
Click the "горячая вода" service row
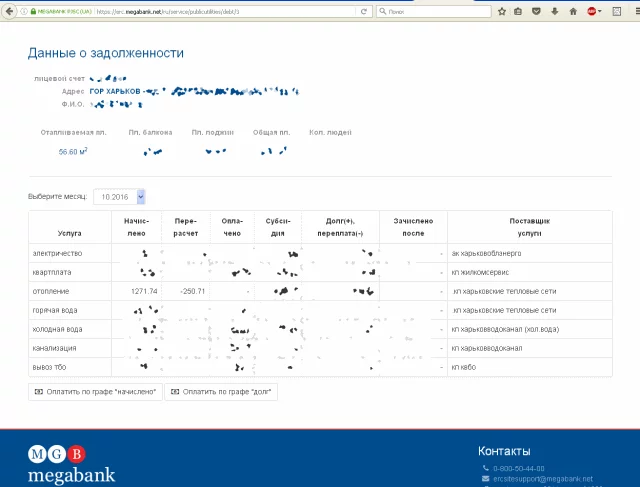320,310
